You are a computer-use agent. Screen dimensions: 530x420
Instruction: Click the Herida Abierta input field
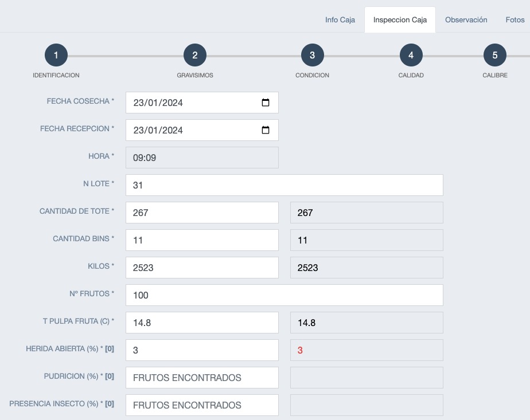[x=202, y=350]
